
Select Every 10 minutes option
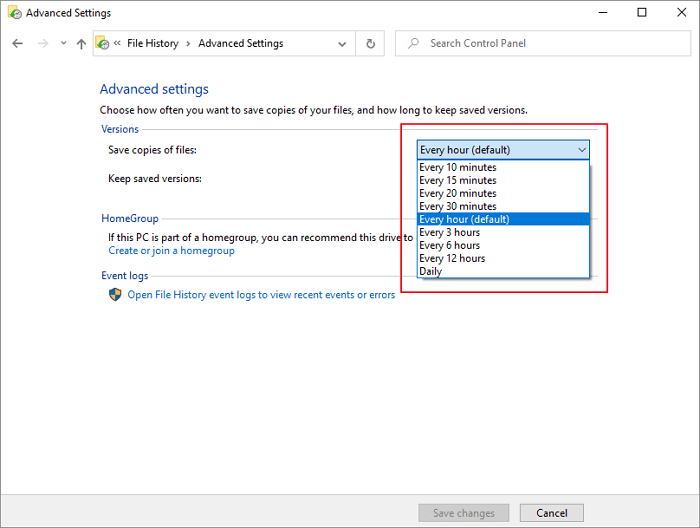(x=458, y=168)
